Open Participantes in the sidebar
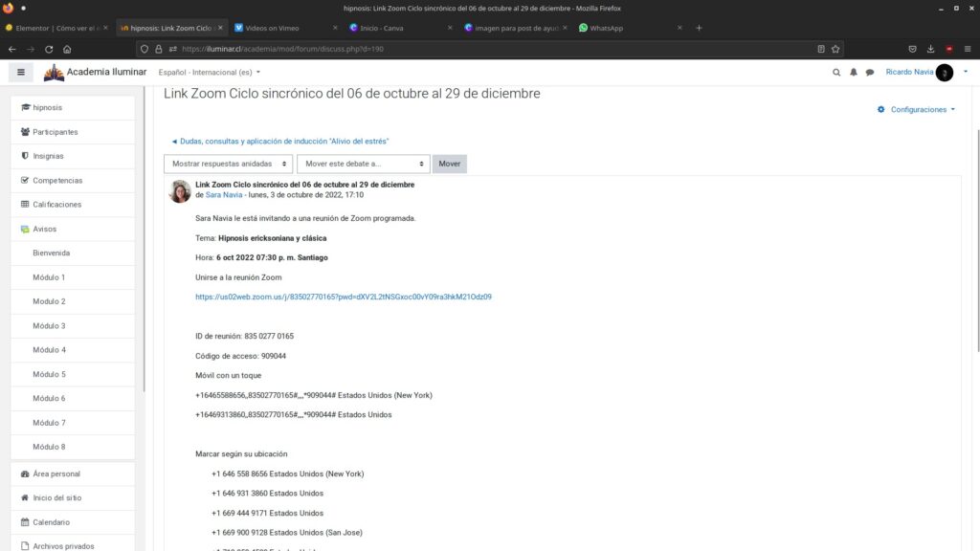980x551 pixels. click(73, 132)
